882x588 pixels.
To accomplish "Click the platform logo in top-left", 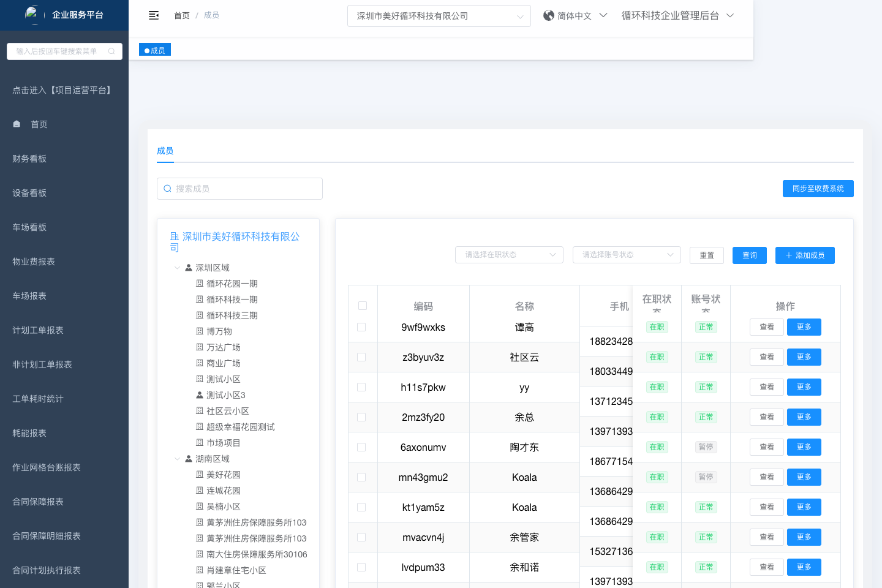I will [x=32, y=13].
